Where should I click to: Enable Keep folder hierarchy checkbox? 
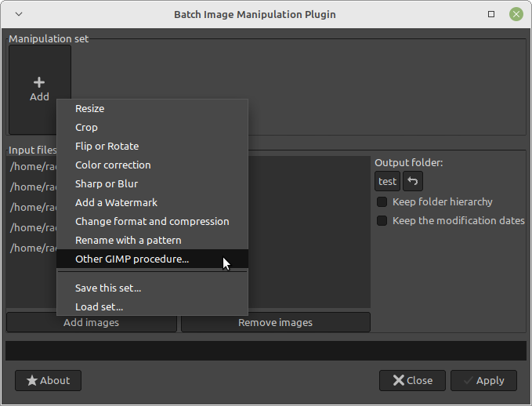(x=382, y=202)
